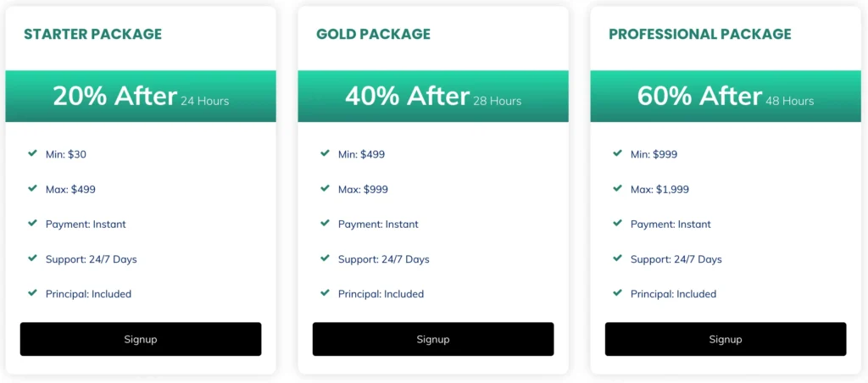Select the Professional Package heading
The width and height of the screenshot is (868, 383).
699,35
